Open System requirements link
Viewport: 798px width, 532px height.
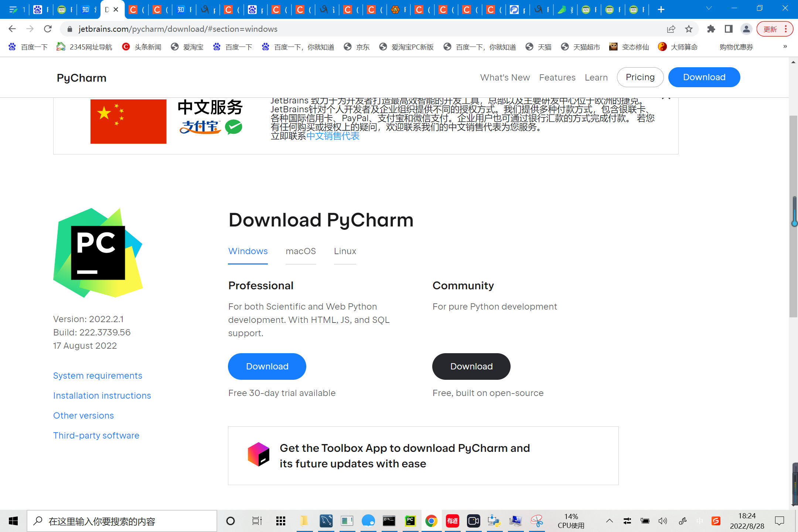[x=98, y=376]
